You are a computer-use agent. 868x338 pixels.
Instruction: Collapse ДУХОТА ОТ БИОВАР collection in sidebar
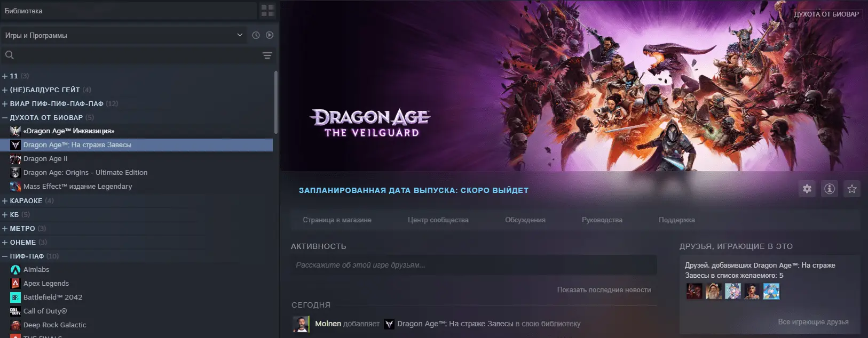[x=5, y=118]
